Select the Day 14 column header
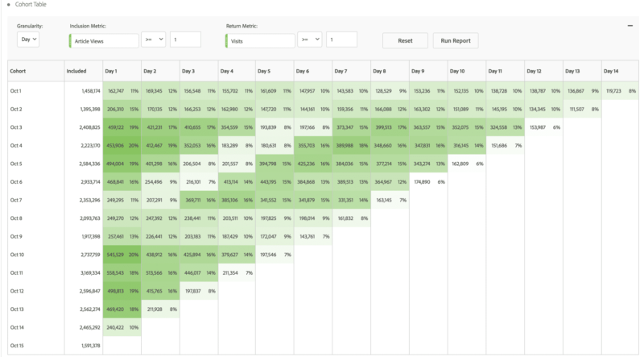The width and height of the screenshot is (644, 357). [x=620, y=71]
